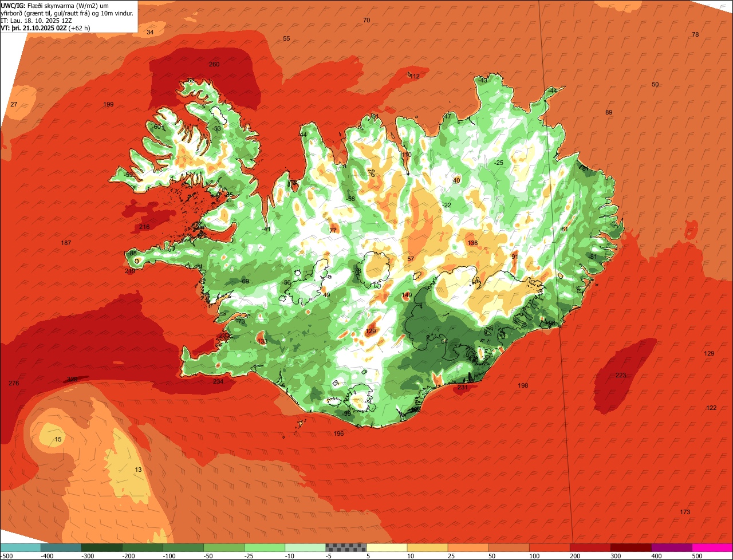Image resolution: width=733 pixels, height=560 pixels.
Task: Click the map value 91
Action: 515,257
